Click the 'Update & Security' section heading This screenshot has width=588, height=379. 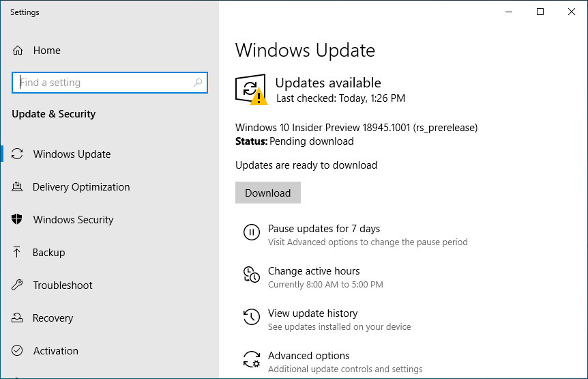pyautogui.click(x=54, y=113)
